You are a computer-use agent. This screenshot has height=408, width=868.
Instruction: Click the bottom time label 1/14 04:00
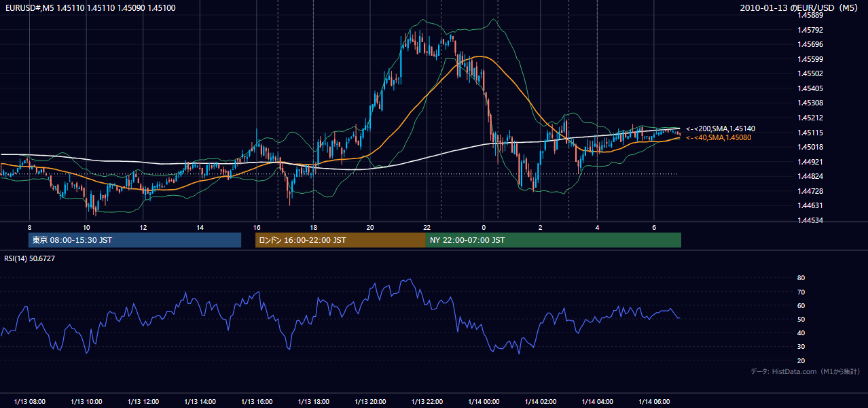click(x=597, y=402)
